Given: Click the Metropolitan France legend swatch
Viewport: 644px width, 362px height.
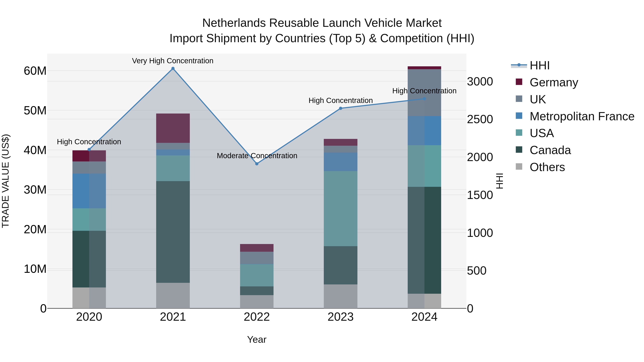Looking at the screenshot, I should (x=519, y=116).
